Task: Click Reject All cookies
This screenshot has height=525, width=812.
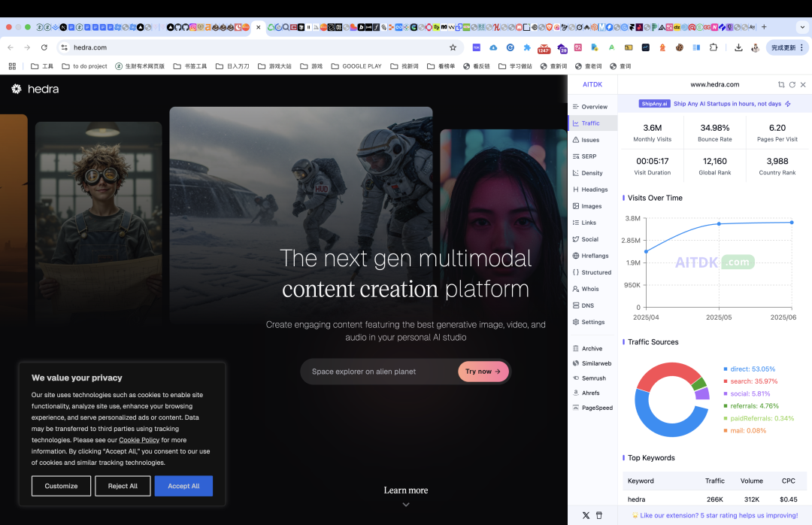Action: click(123, 486)
